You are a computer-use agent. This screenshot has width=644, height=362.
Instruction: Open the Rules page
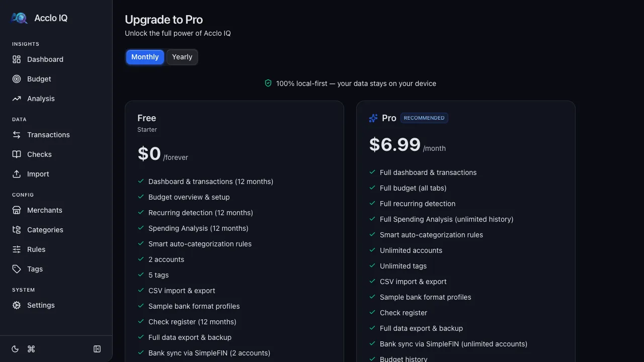[56, 249]
